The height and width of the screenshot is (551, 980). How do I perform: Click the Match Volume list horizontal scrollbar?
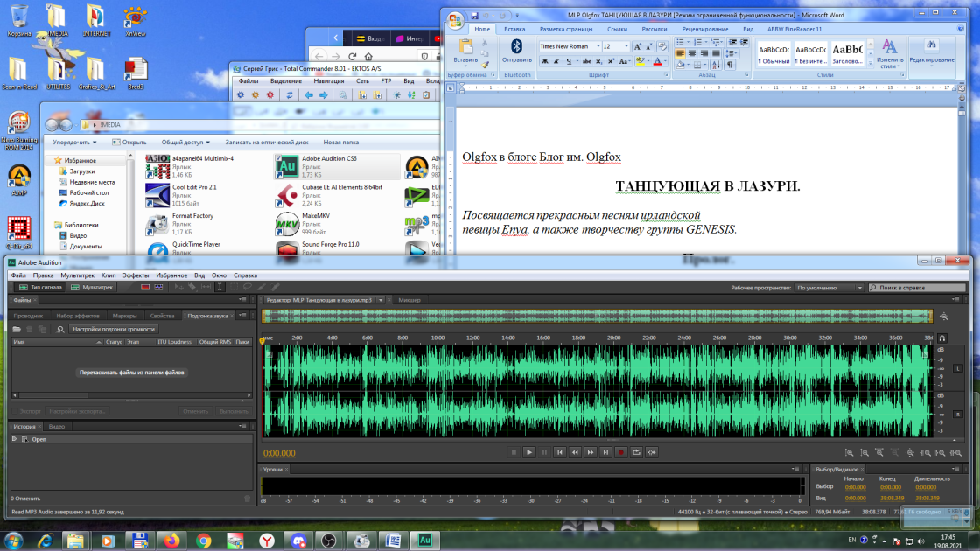tap(131, 394)
